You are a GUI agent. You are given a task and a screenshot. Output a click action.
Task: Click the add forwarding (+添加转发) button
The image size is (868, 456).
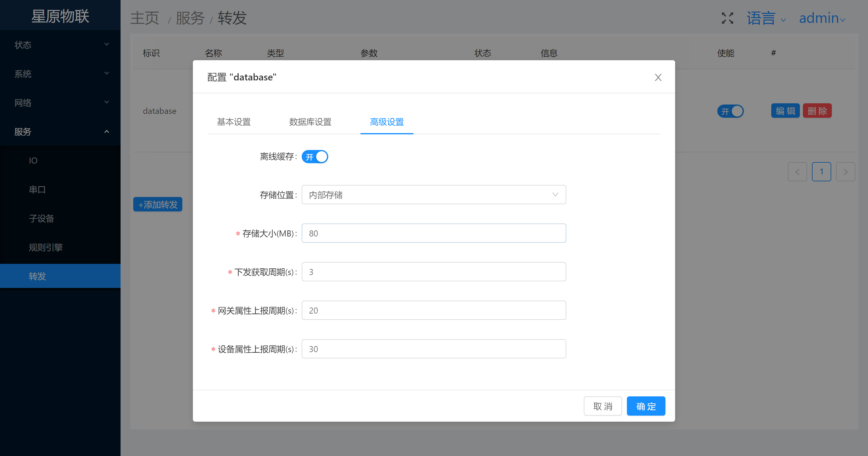tap(158, 205)
